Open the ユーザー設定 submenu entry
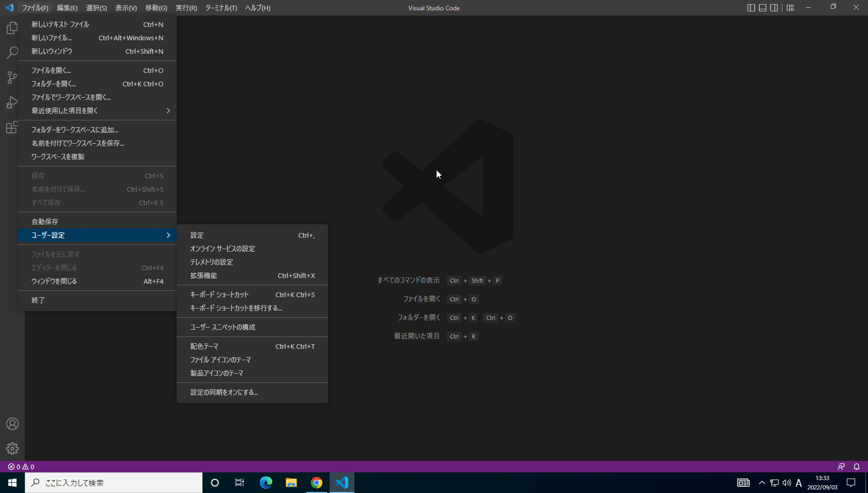The height and width of the screenshot is (493, 868). pyautogui.click(x=98, y=235)
